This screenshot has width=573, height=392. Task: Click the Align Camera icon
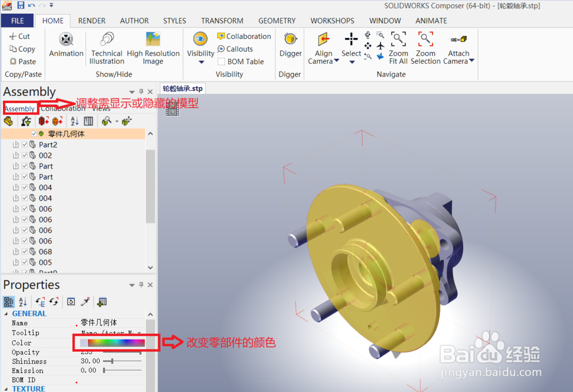tap(323, 39)
